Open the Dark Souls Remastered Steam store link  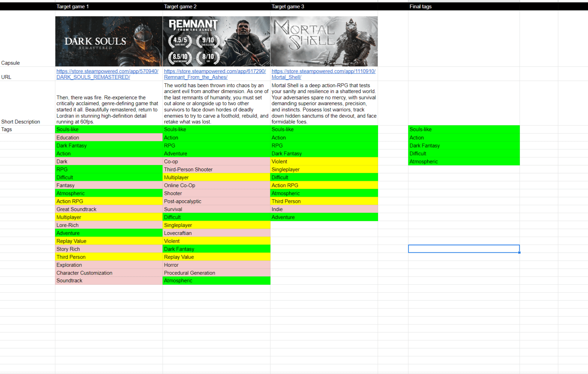coord(107,71)
